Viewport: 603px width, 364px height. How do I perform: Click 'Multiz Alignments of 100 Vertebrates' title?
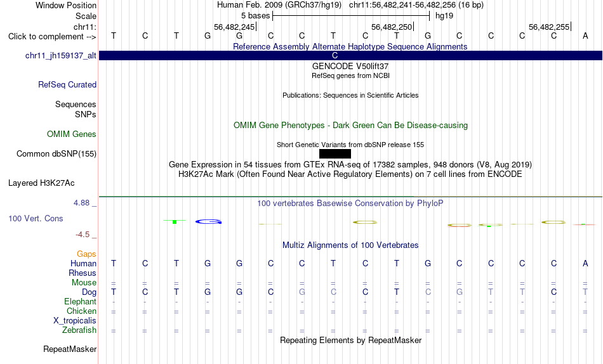coord(350,245)
